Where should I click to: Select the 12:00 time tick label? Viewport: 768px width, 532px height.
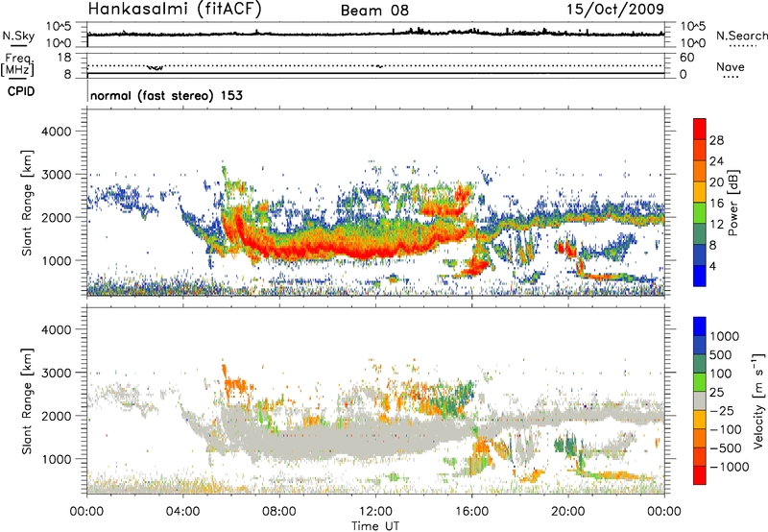[x=375, y=512]
